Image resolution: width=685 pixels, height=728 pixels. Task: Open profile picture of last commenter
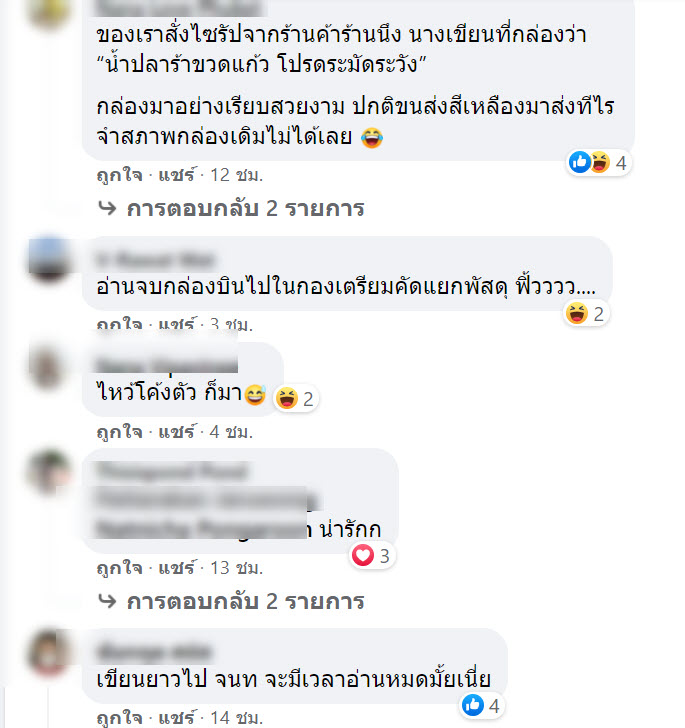point(49,652)
